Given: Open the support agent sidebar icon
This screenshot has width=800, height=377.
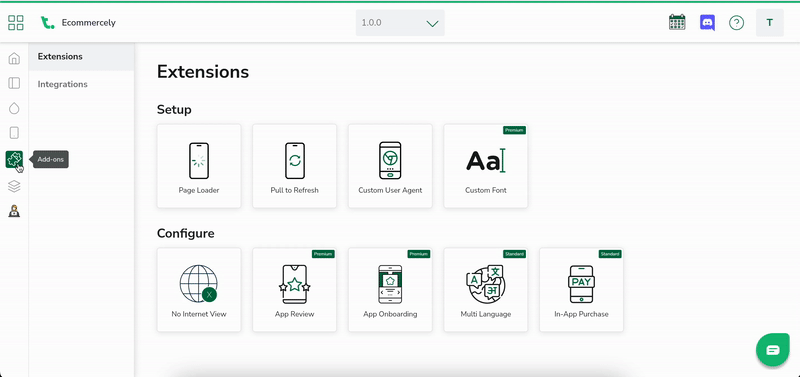Looking at the screenshot, I should pos(14,211).
